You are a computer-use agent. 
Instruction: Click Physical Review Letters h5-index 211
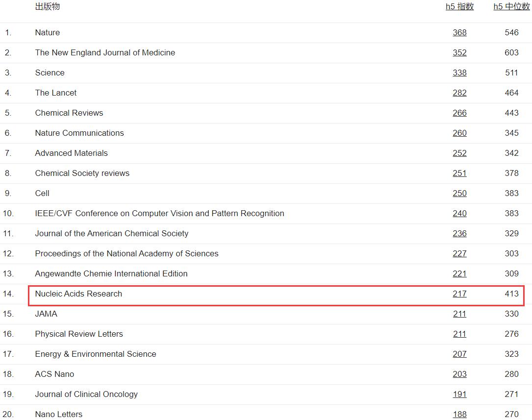(459, 334)
